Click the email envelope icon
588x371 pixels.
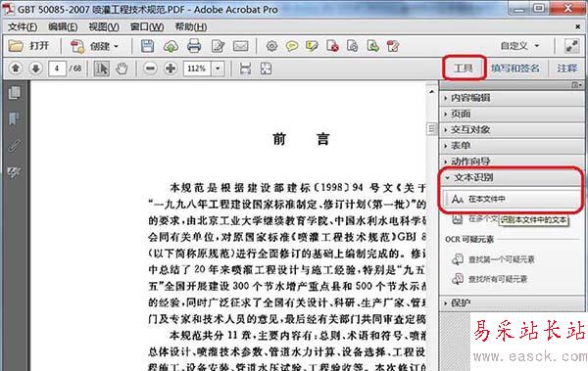pos(241,46)
